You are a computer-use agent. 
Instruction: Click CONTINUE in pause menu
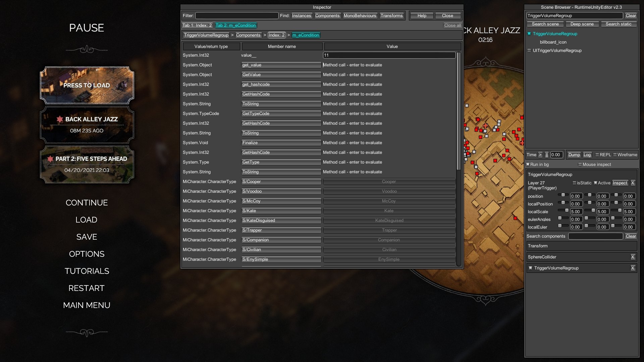click(x=87, y=202)
